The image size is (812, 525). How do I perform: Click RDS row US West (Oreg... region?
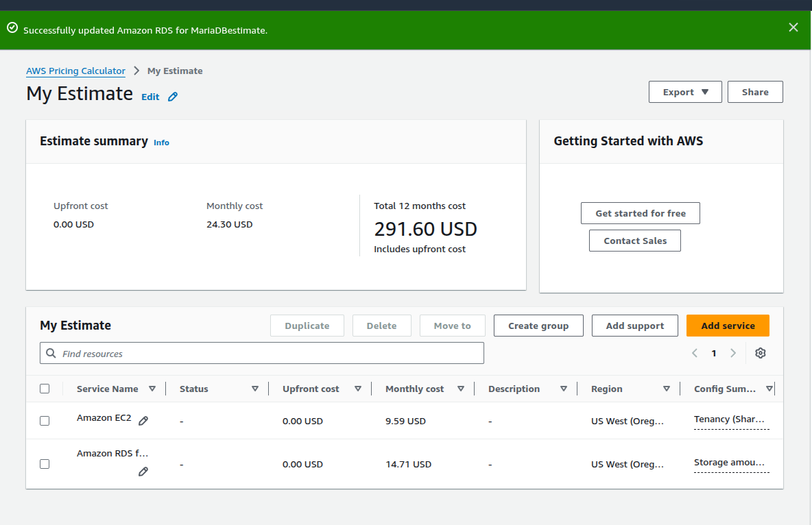point(627,465)
